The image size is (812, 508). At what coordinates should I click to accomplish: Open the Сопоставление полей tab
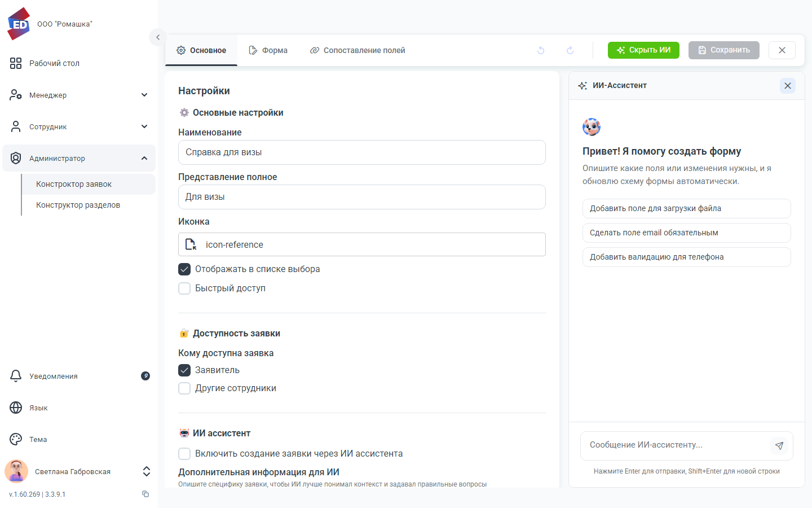[358, 50]
